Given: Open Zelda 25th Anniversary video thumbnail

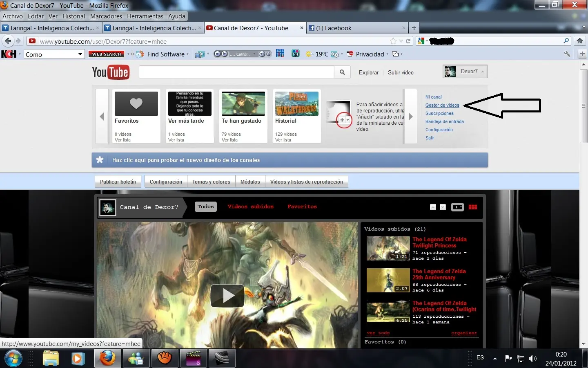Looking at the screenshot, I should pos(388,280).
